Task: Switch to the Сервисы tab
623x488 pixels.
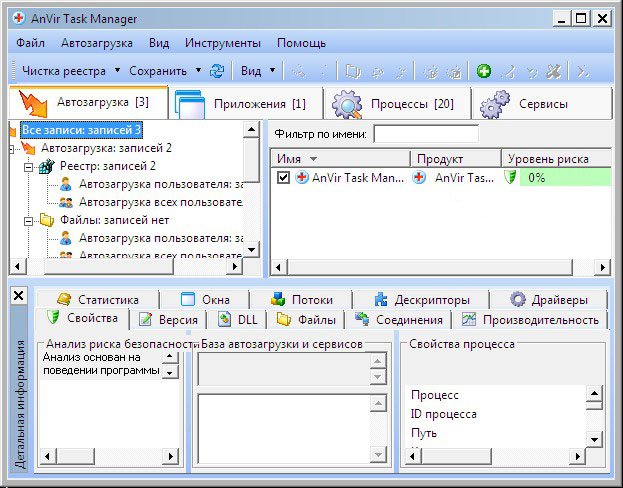Action: click(542, 104)
